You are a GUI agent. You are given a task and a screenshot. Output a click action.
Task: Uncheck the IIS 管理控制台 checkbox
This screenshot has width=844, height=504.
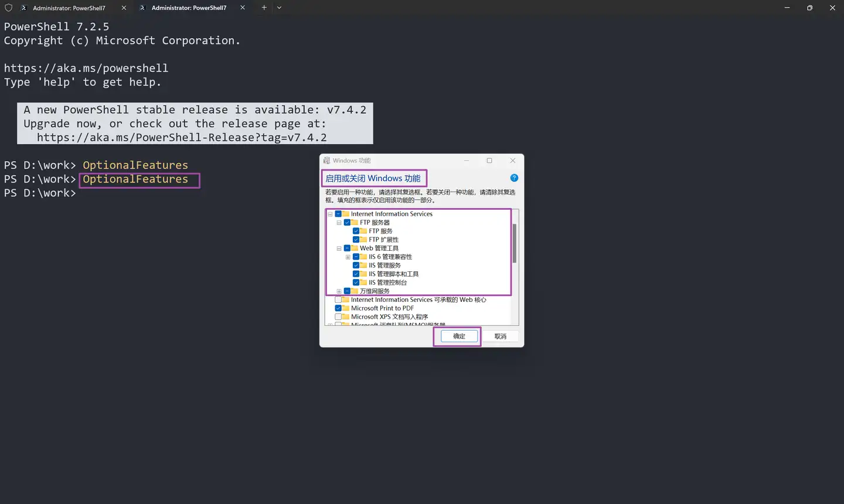pyautogui.click(x=356, y=282)
